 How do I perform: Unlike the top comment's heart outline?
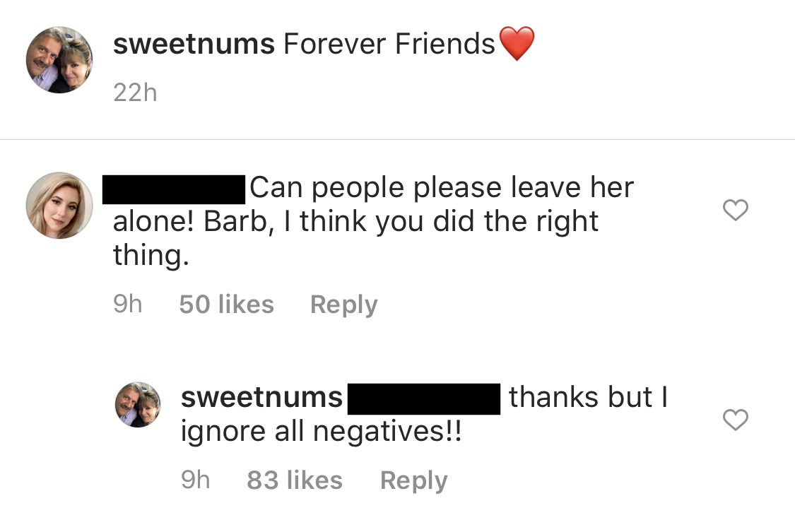coord(735,209)
